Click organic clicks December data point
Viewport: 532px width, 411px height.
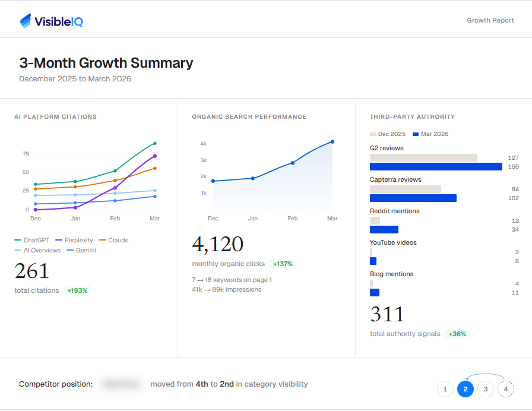213,181
